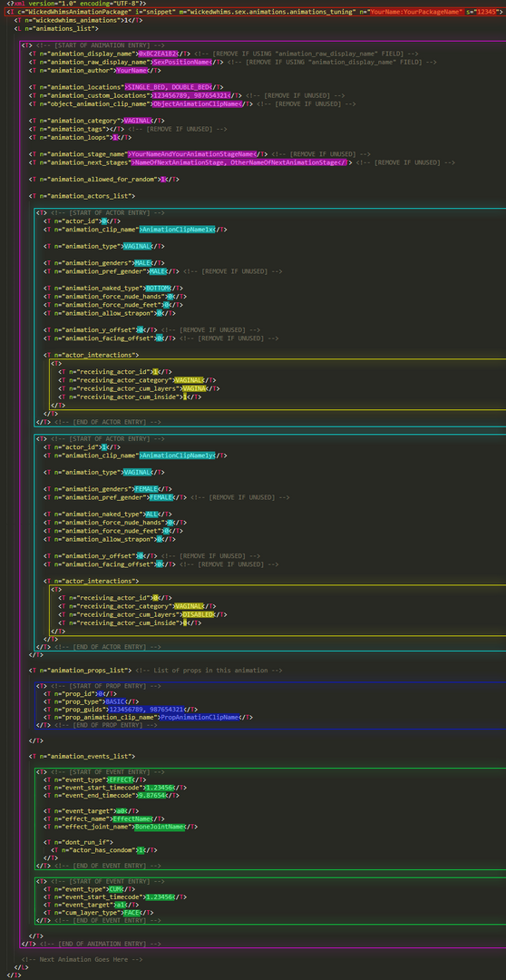Select the "AnimationClipName1y" clip name value
Viewport: 506px width, 980px height.
pyautogui.click(x=177, y=456)
